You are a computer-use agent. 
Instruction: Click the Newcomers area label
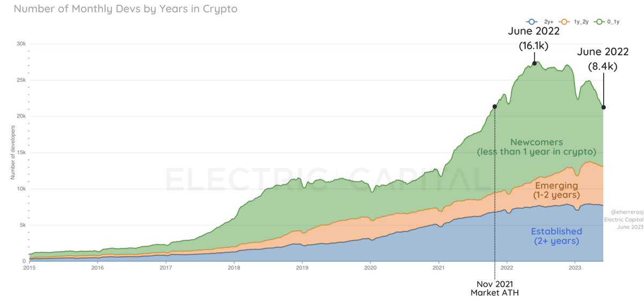[537, 147]
